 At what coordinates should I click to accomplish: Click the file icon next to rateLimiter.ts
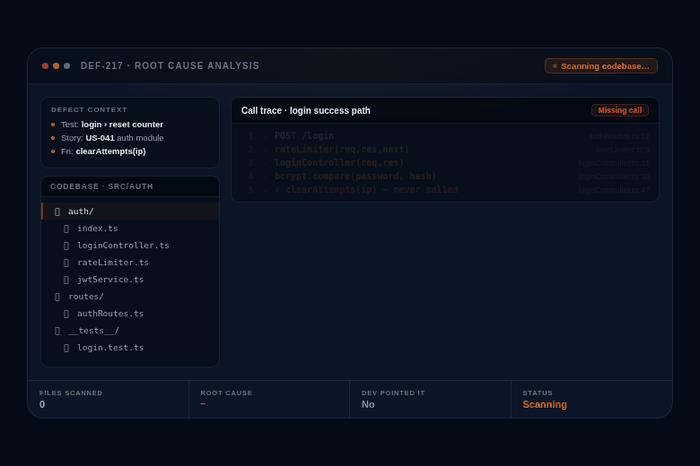(66, 263)
